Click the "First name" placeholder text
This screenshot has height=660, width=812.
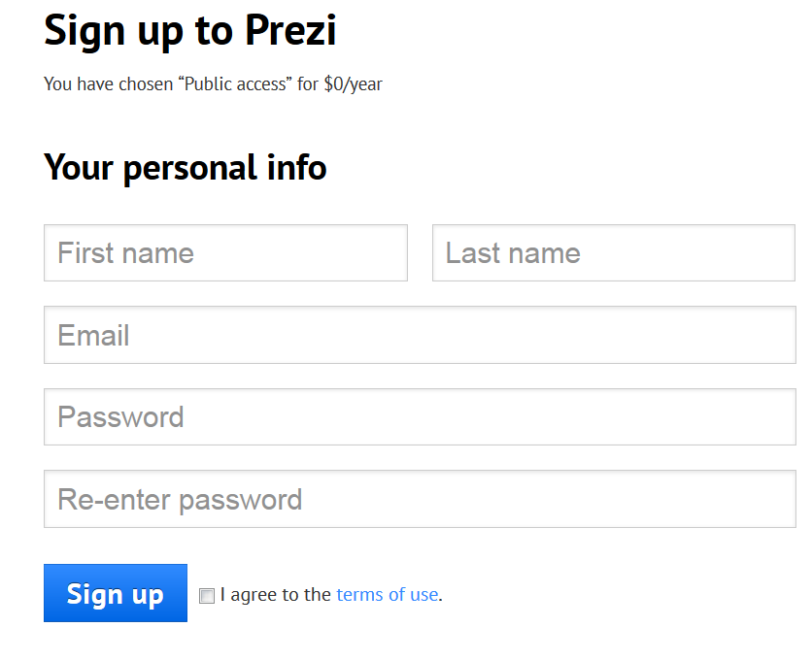125,253
